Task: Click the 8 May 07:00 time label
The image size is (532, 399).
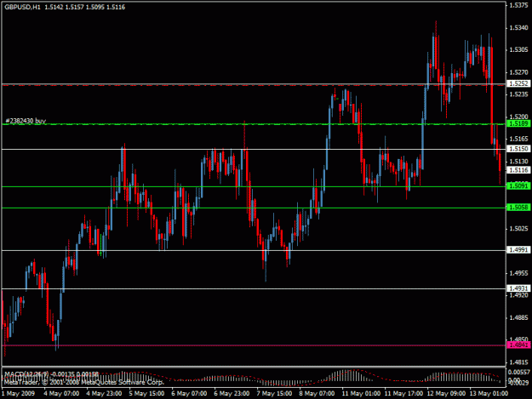Action: tap(317, 394)
